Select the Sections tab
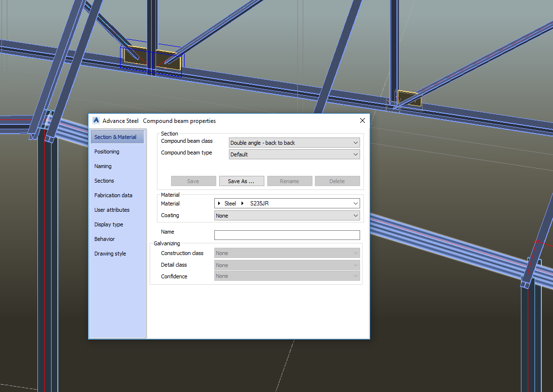 [104, 181]
